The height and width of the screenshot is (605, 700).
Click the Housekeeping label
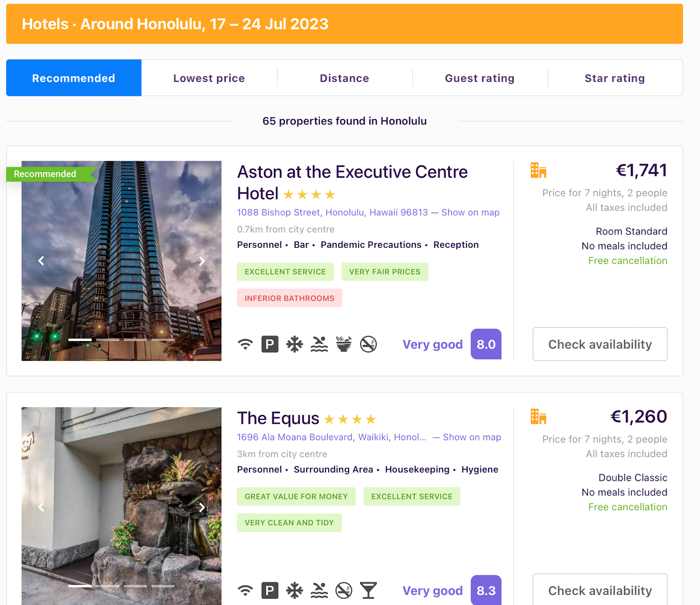click(x=417, y=469)
